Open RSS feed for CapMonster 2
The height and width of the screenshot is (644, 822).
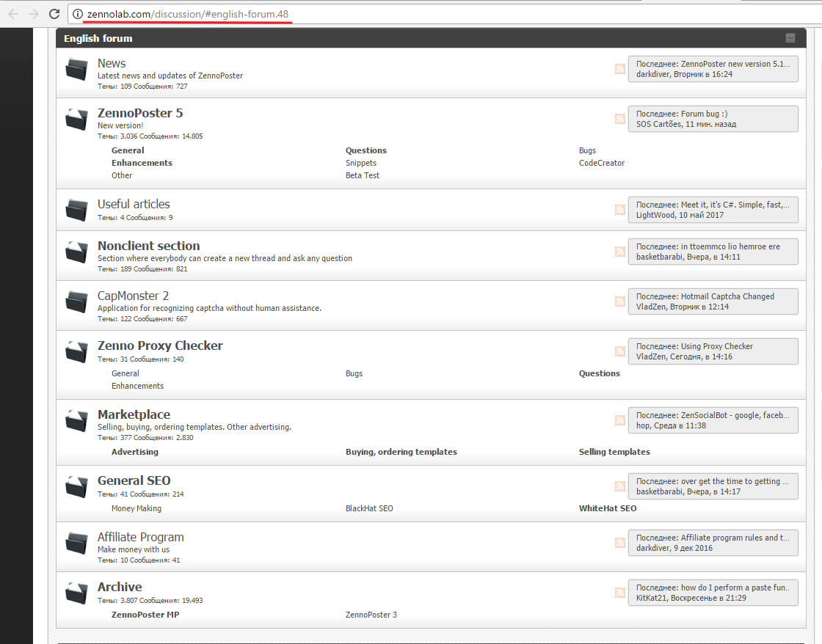pos(619,301)
